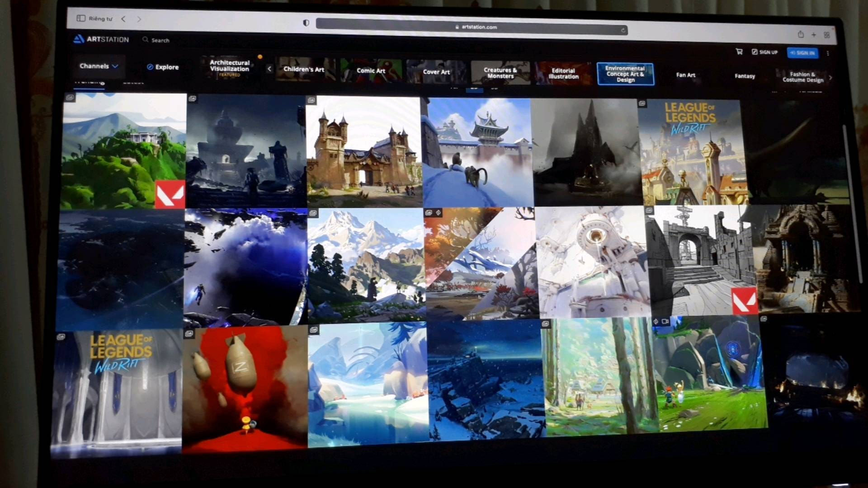Open the icy blue river valley artwork
This screenshot has width=868, height=488.
pyautogui.click(x=368, y=385)
